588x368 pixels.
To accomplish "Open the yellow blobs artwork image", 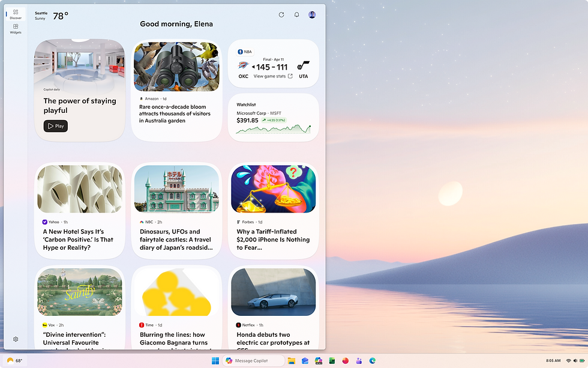I will [176, 292].
